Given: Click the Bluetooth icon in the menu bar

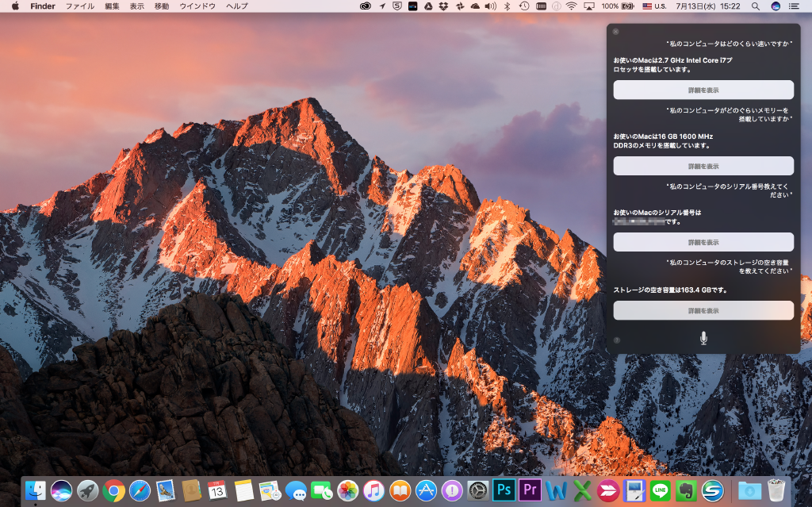Looking at the screenshot, I should [507, 8].
